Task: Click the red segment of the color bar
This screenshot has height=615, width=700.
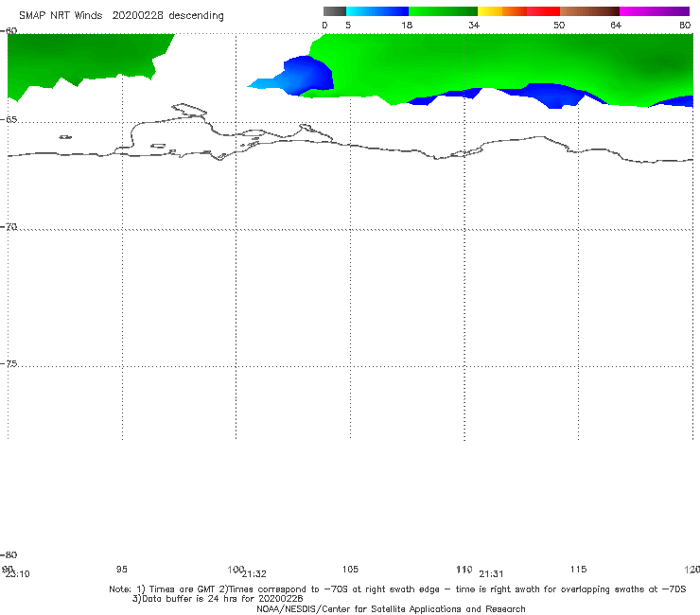Action: [543, 11]
